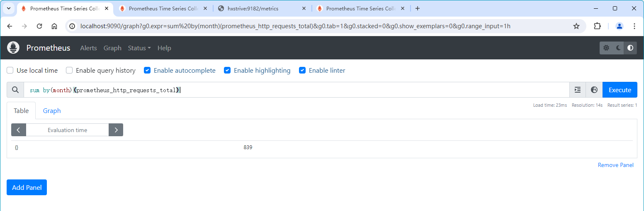Open the Alerts page
The width and height of the screenshot is (644, 211).
[88, 48]
